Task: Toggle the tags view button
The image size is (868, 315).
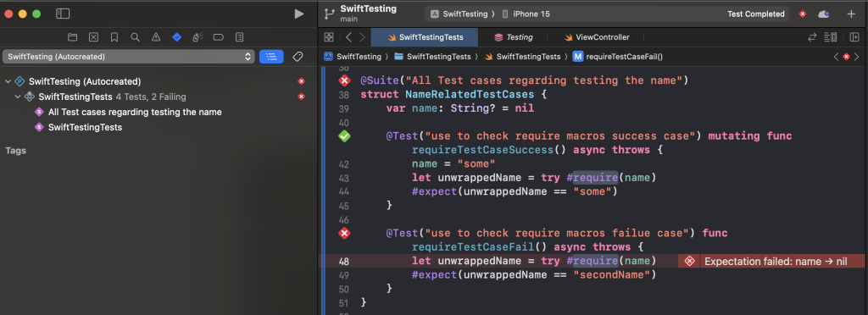Action: (x=298, y=57)
